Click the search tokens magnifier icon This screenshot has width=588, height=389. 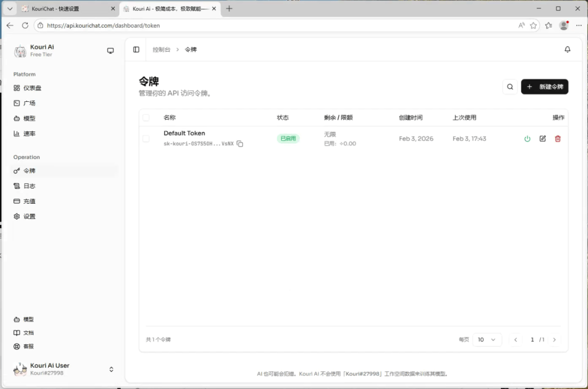510,87
